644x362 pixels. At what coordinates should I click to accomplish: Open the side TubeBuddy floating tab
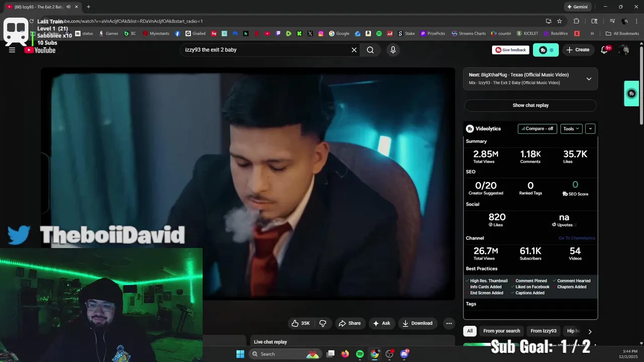pos(631,94)
